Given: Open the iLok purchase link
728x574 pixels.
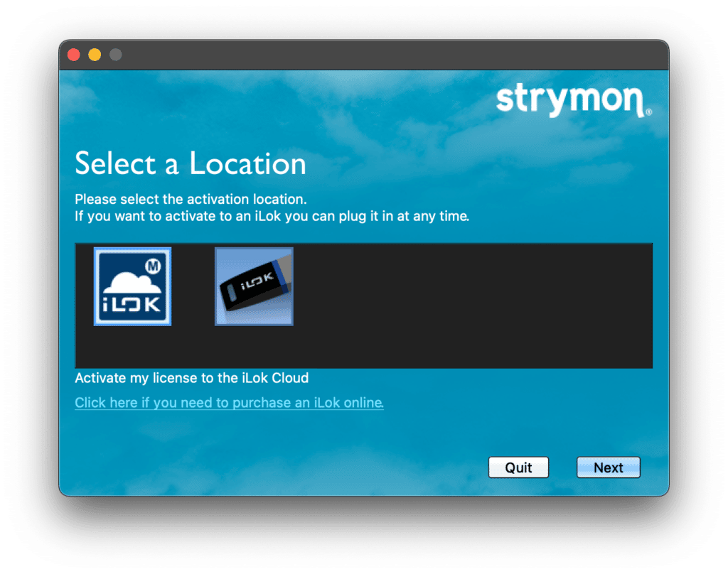Looking at the screenshot, I should [x=229, y=402].
